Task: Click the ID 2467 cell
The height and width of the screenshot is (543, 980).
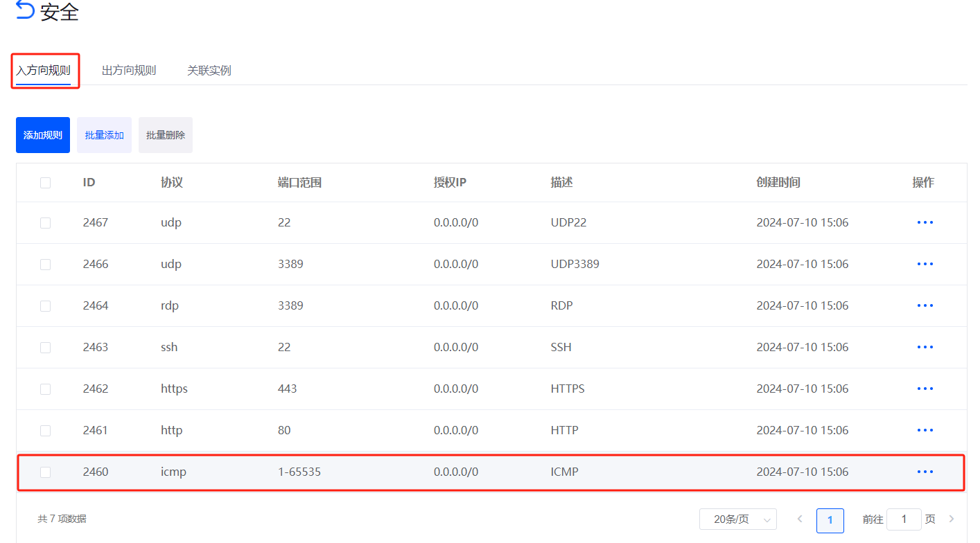Action: click(x=96, y=222)
